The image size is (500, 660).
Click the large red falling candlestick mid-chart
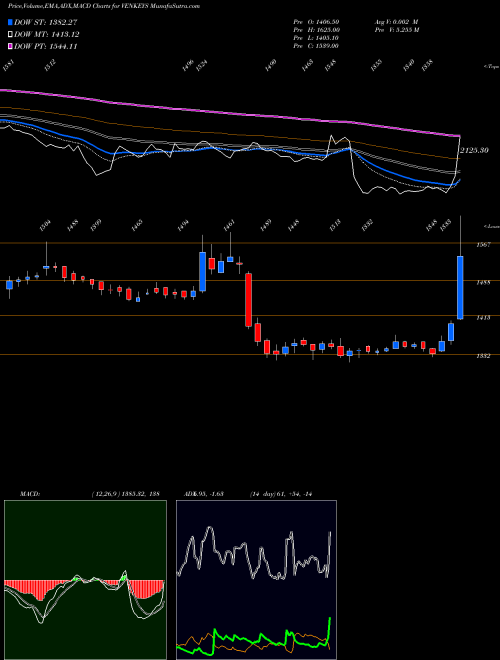(249, 300)
